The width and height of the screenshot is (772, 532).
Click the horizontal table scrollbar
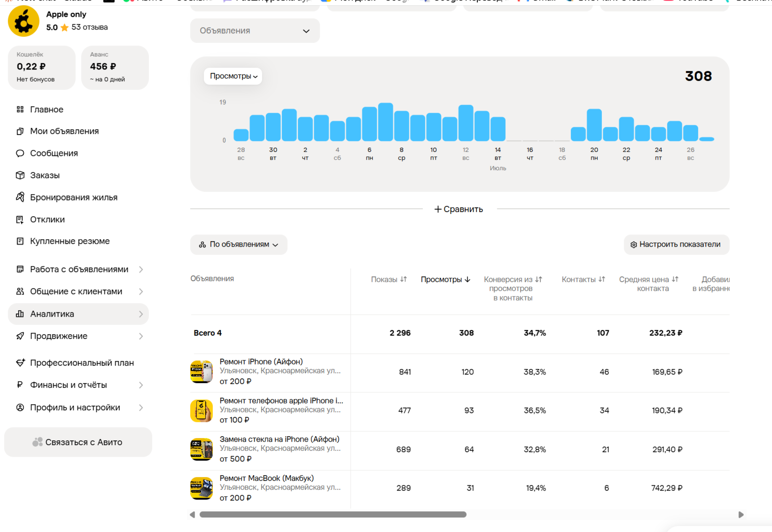click(333, 515)
